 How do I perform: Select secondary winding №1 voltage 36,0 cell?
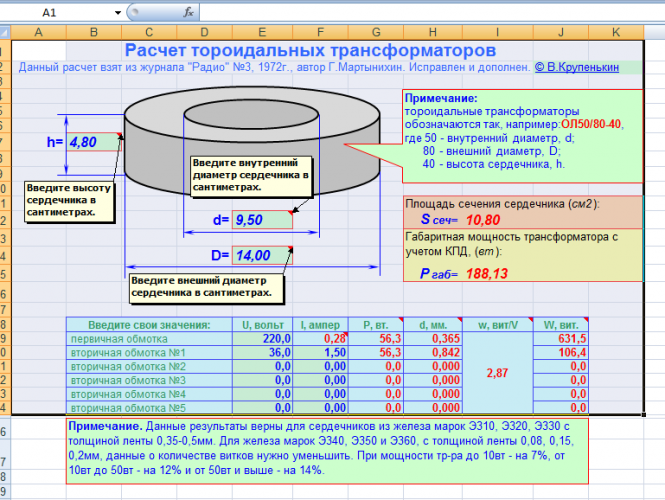[x=262, y=352]
